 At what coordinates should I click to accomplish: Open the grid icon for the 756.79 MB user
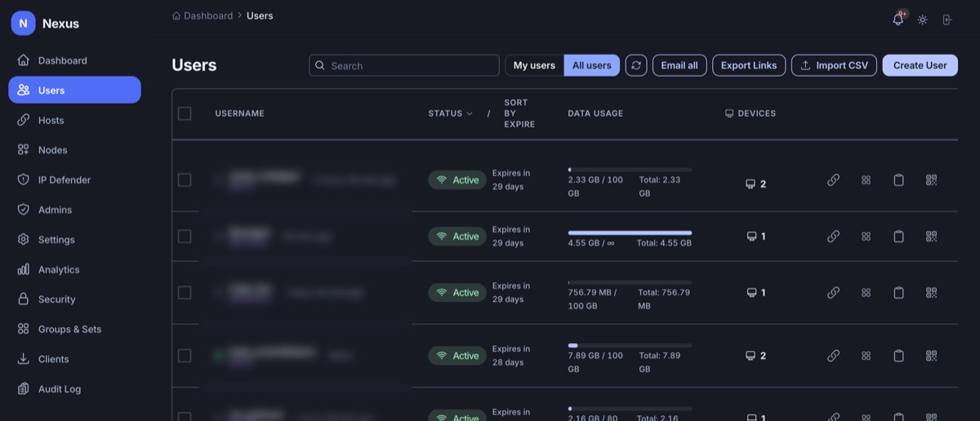pyautogui.click(x=866, y=292)
